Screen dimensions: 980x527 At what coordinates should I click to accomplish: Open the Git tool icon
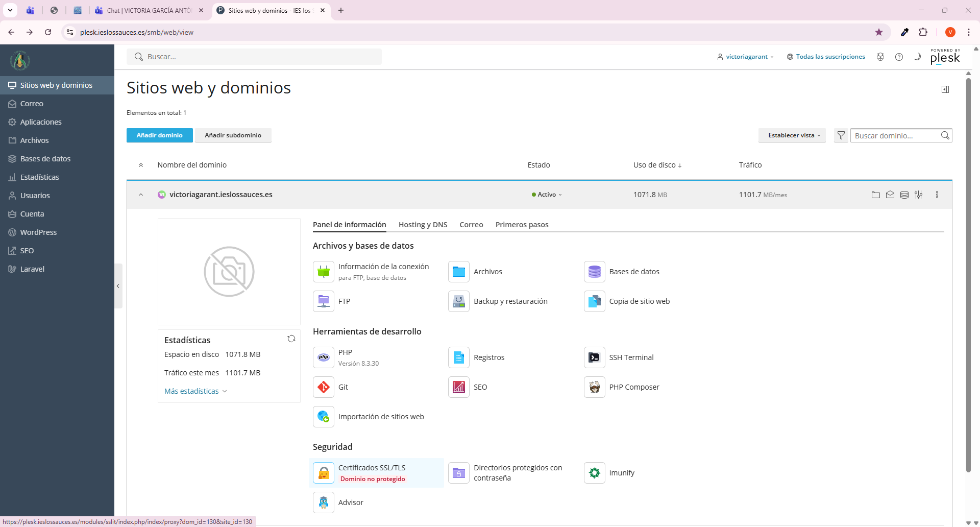(x=324, y=387)
